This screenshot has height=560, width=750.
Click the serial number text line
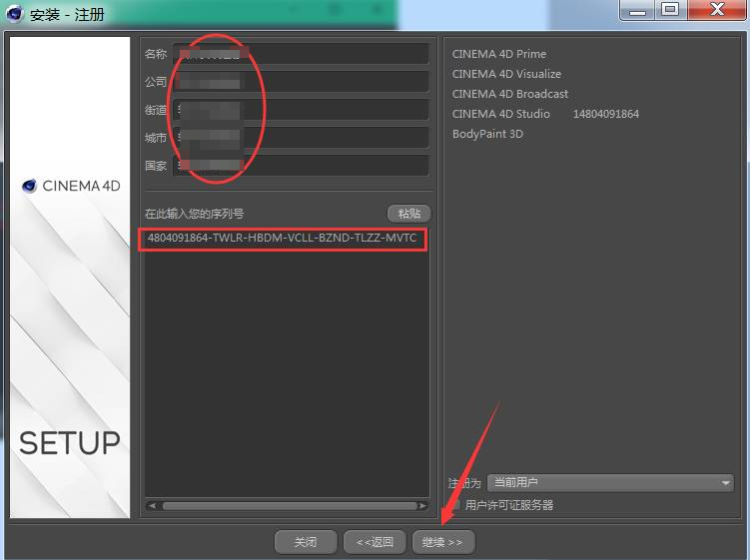tap(283, 238)
